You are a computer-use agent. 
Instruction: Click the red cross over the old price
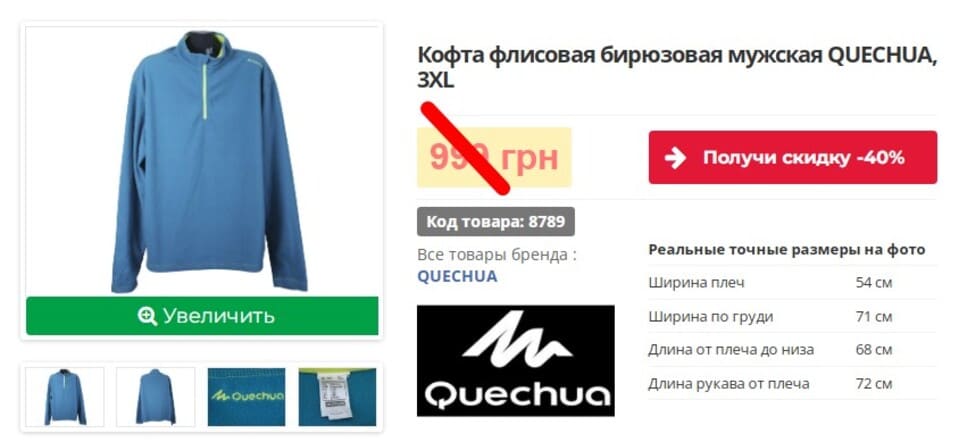click(x=465, y=149)
